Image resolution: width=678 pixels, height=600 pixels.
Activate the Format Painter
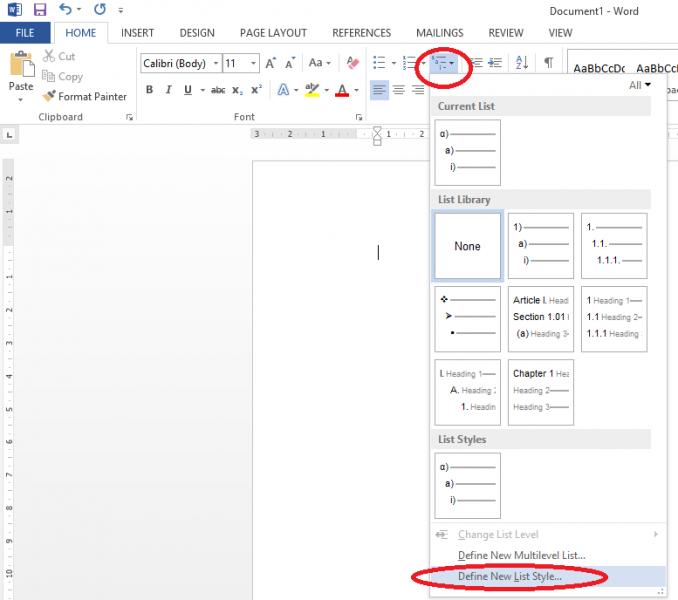(85, 96)
